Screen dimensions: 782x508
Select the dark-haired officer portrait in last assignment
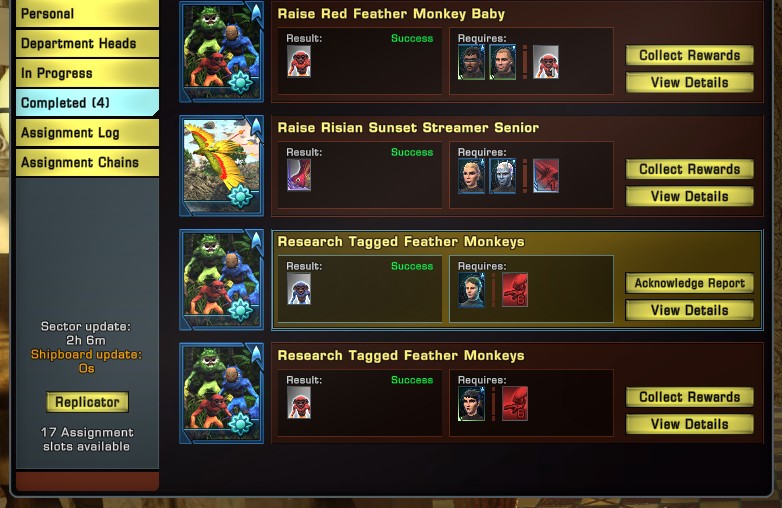[x=471, y=403]
